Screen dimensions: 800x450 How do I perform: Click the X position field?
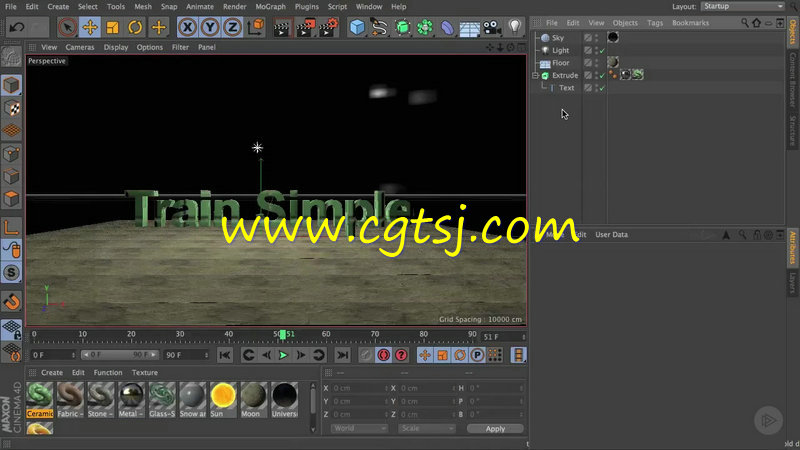[360, 388]
